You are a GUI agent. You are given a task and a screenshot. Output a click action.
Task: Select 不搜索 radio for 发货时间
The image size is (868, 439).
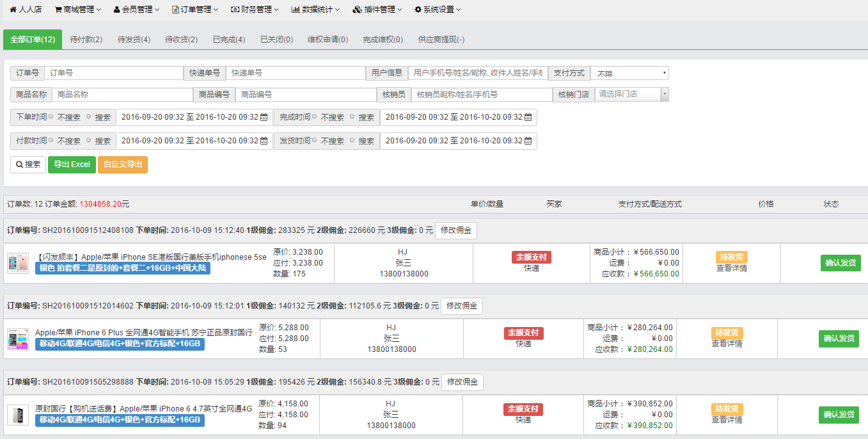click(315, 141)
